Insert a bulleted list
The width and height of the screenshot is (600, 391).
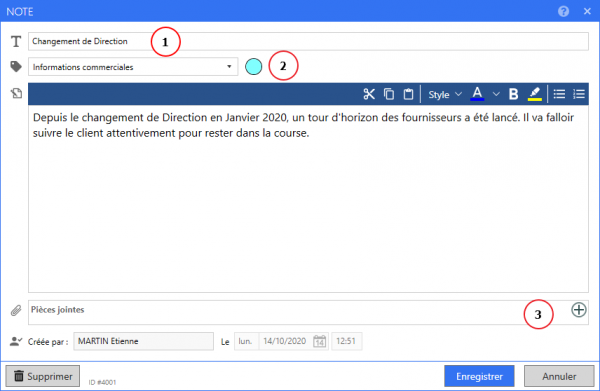click(x=559, y=94)
